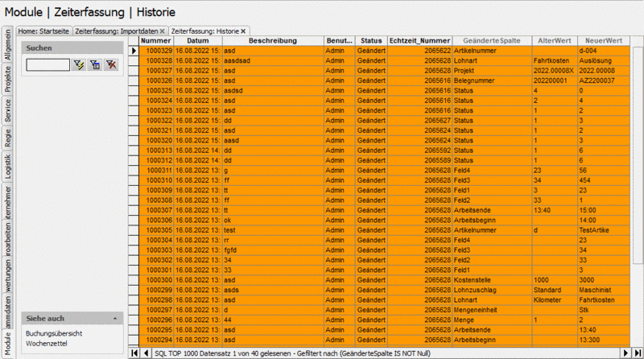Open the Module sidebar tab
This screenshot has height=359, width=644.
[7, 344]
